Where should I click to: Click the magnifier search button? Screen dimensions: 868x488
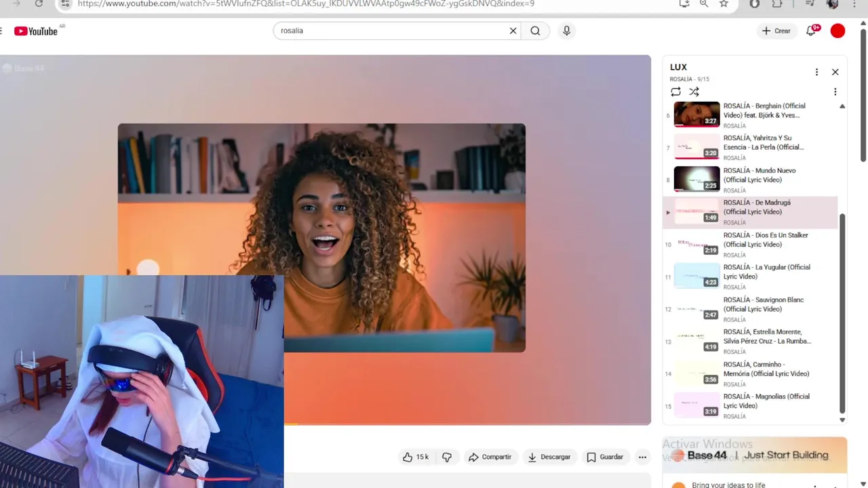(536, 30)
